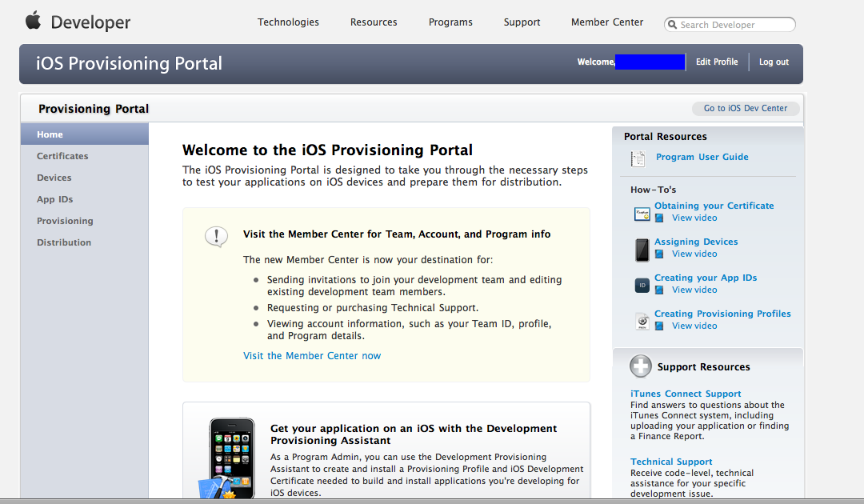The height and width of the screenshot is (504, 864).
Task: Click View video for Assigning Devices
Action: pyautogui.click(x=694, y=254)
